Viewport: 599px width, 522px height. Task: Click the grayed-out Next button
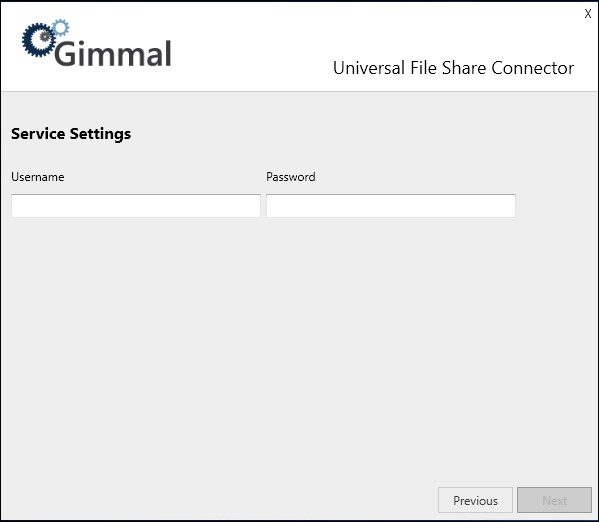(x=554, y=500)
